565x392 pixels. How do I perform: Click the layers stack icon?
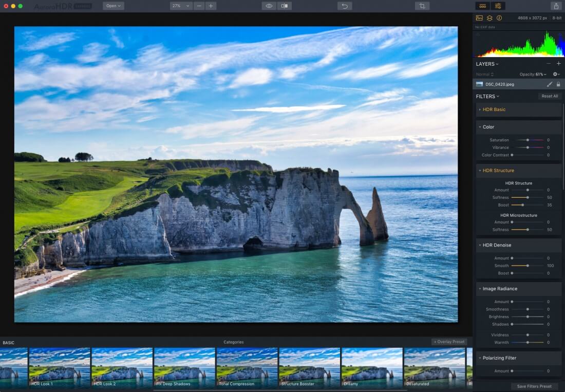pyautogui.click(x=489, y=18)
